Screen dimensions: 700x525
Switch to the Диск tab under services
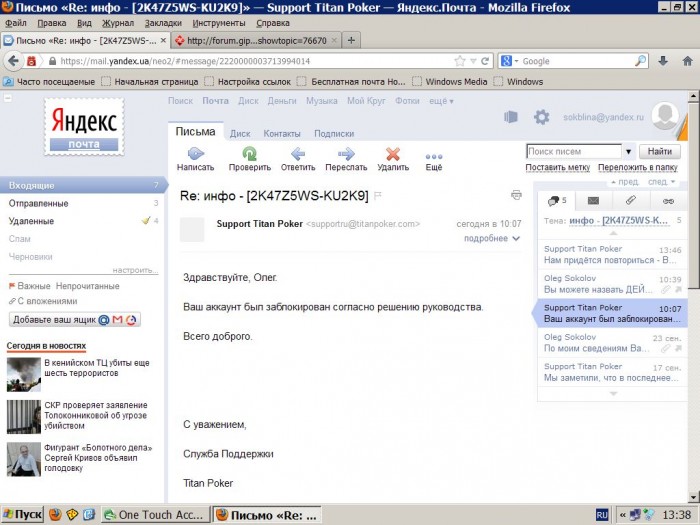click(x=240, y=133)
